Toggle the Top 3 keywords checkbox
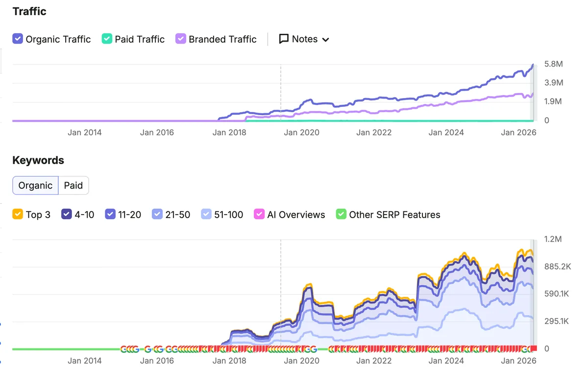 click(18, 214)
